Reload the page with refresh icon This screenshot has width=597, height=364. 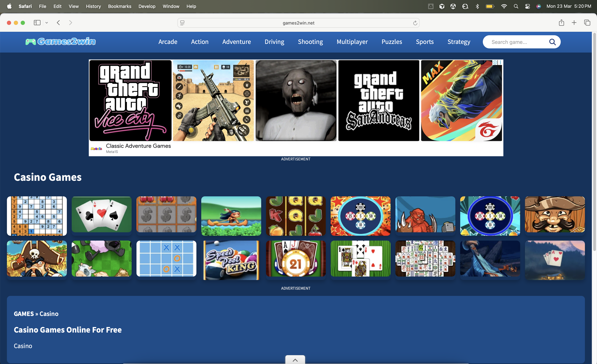tap(415, 23)
